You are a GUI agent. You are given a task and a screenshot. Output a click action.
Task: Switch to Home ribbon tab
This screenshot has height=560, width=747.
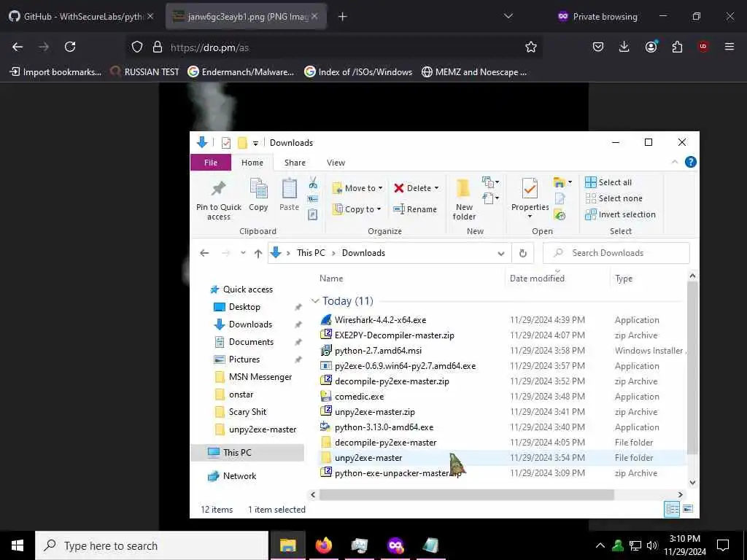pyautogui.click(x=252, y=163)
